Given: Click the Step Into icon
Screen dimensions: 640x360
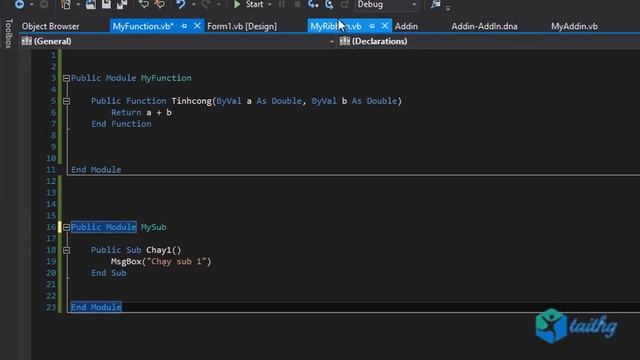Looking at the screenshot, I should (x=313, y=4).
